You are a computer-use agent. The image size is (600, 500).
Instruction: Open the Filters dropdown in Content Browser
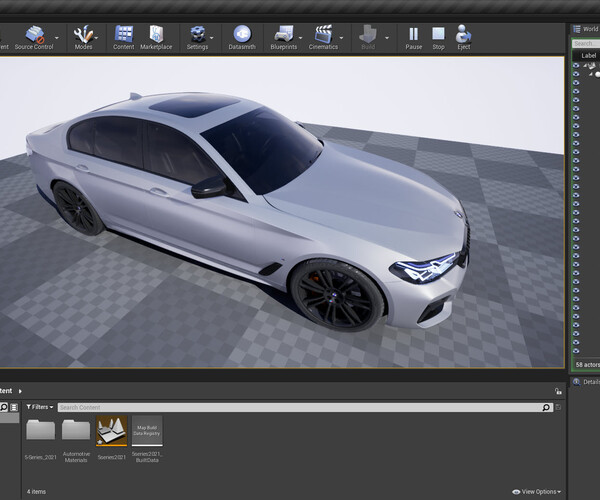tap(40, 407)
